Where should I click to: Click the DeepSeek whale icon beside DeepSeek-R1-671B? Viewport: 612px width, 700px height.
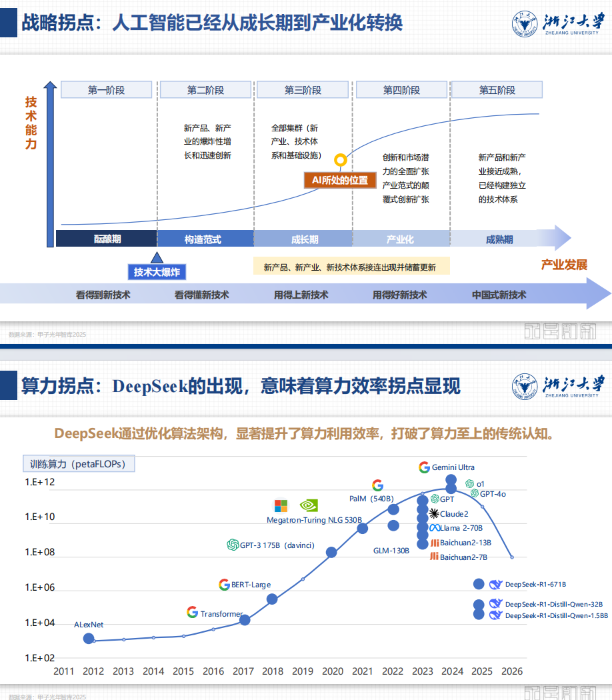click(496, 585)
